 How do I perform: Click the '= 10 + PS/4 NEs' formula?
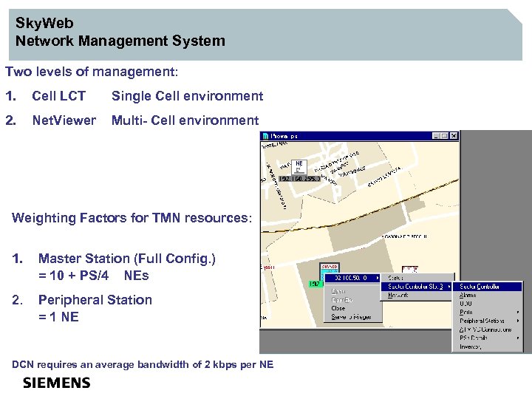click(x=94, y=275)
